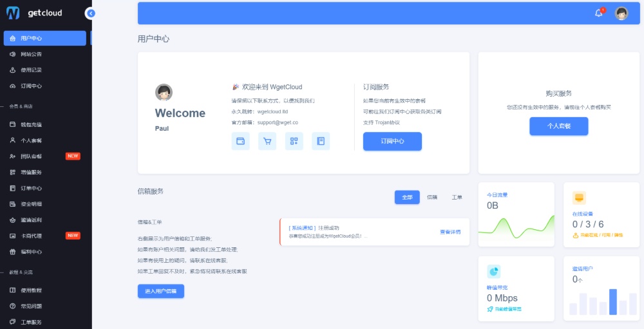Click the user icon under 0 / 3 / 6
This screenshot has width=644, height=329.
[x=575, y=236]
